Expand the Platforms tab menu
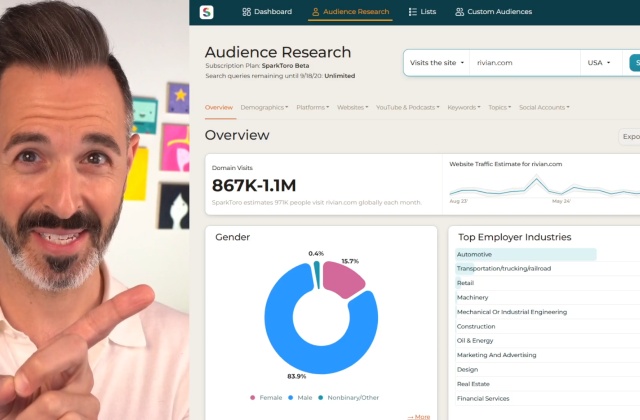Image resolution: width=640 pixels, height=420 pixels. (313, 107)
